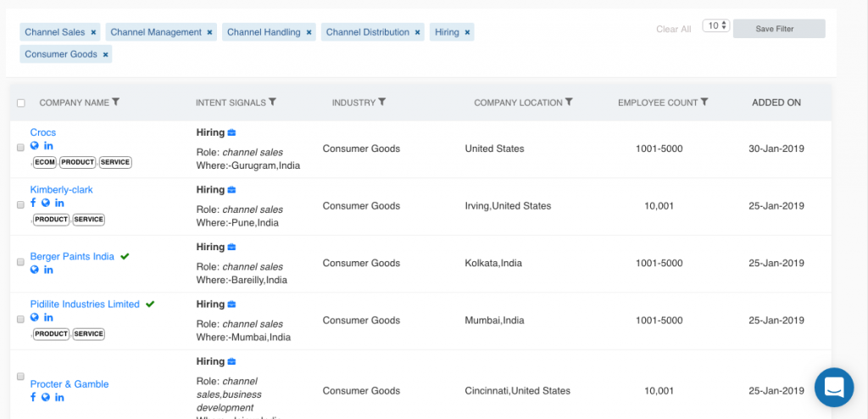Check the Berger Paints India row checkbox
The width and height of the screenshot is (868, 419).
click(20, 261)
